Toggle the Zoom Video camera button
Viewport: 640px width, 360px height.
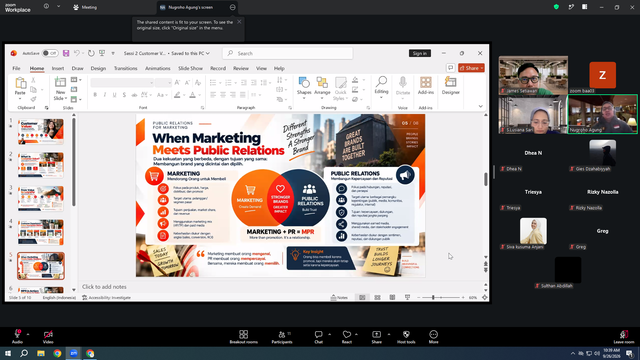tap(48, 336)
